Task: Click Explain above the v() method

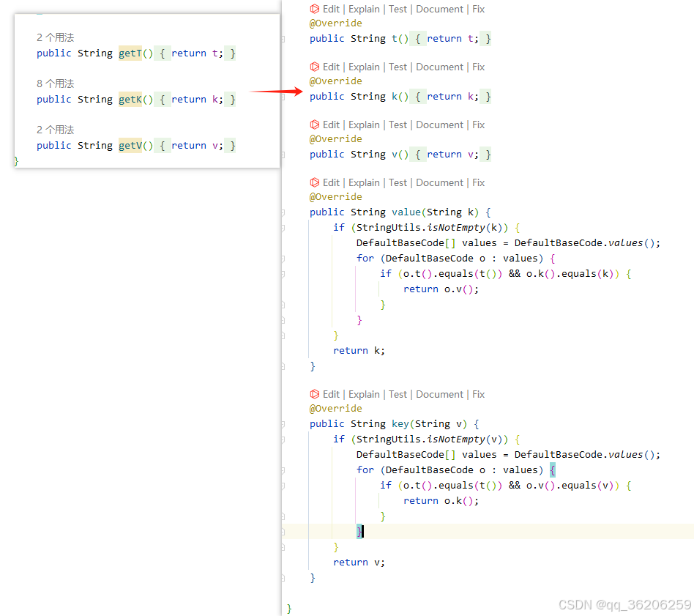Action: click(364, 125)
